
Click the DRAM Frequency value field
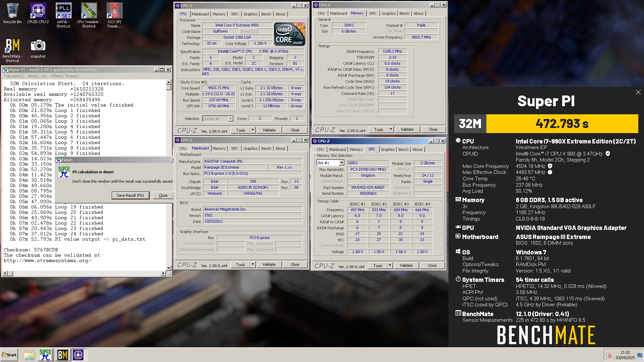pyautogui.click(x=392, y=51)
